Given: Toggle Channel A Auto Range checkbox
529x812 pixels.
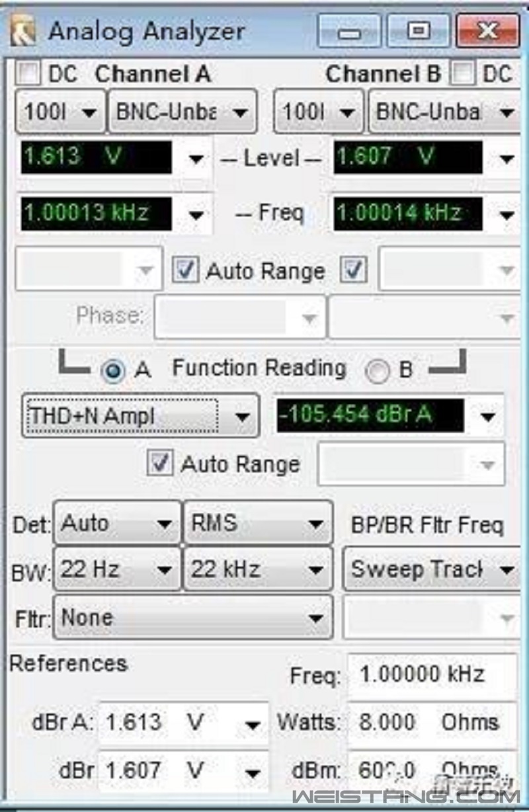Looking at the screenshot, I should tap(185, 270).
